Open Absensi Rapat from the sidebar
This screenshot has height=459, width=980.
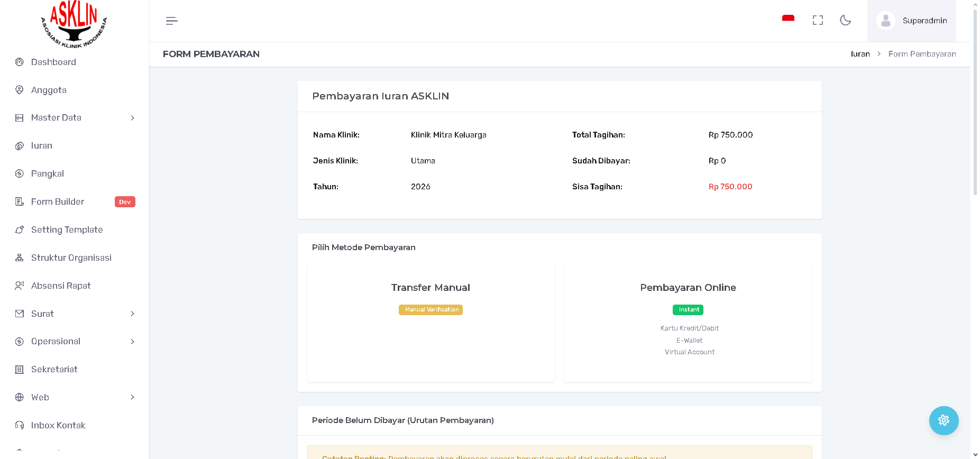(x=61, y=286)
